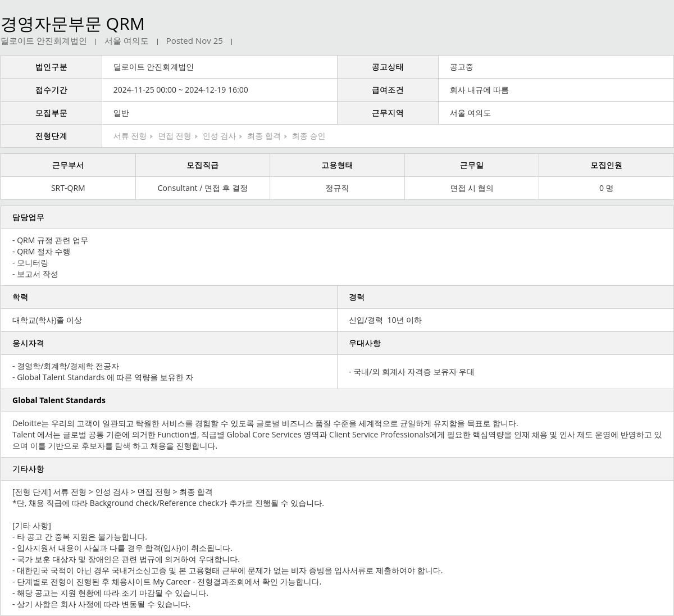Click the [기타 사항] label

pos(31,526)
